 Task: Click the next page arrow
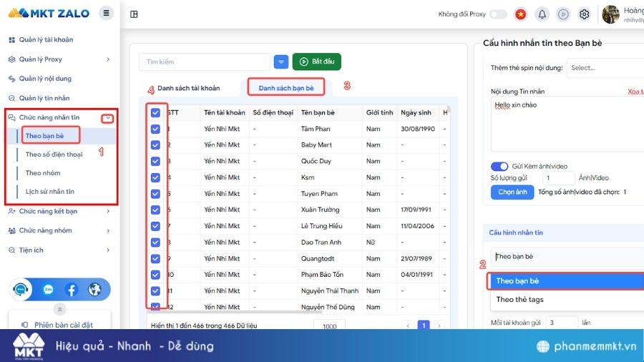[x=439, y=326]
